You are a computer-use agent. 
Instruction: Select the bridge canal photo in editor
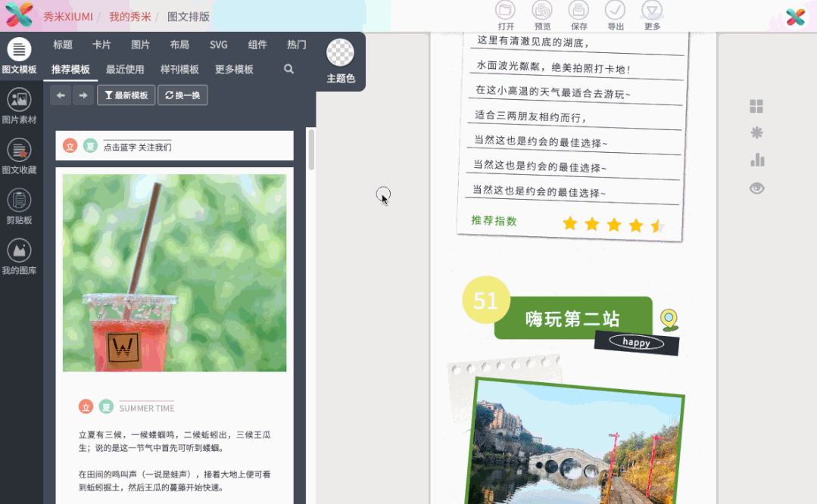click(575, 441)
